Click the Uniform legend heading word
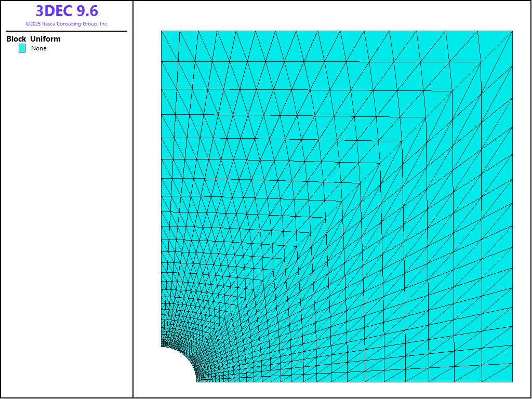Viewport: 532px width, 399px height. (x=45, y=39)
